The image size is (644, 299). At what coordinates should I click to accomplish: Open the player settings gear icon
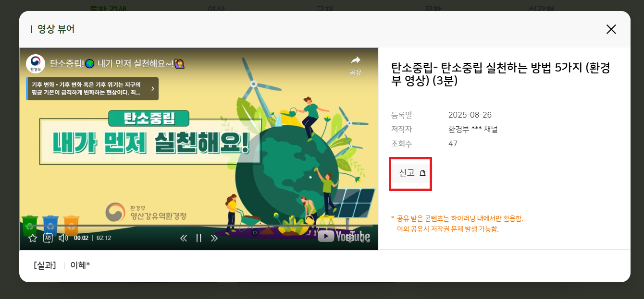[x=350, y=237]
